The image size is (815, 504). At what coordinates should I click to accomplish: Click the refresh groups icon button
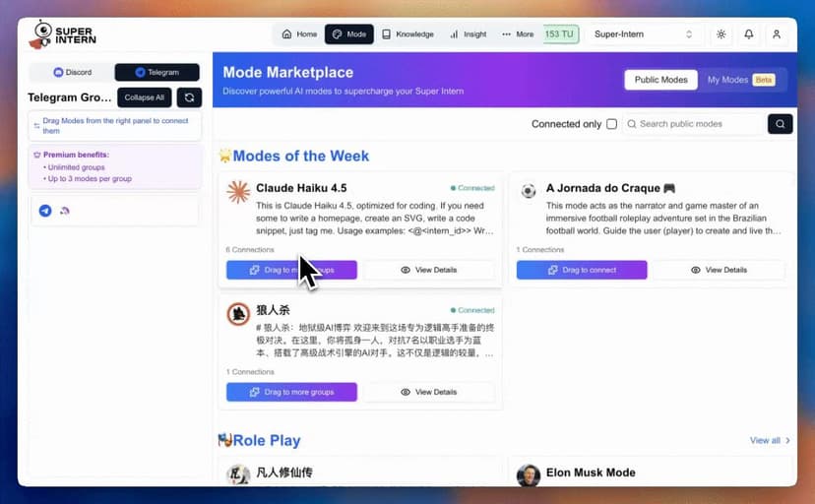[x=189, y=97]
